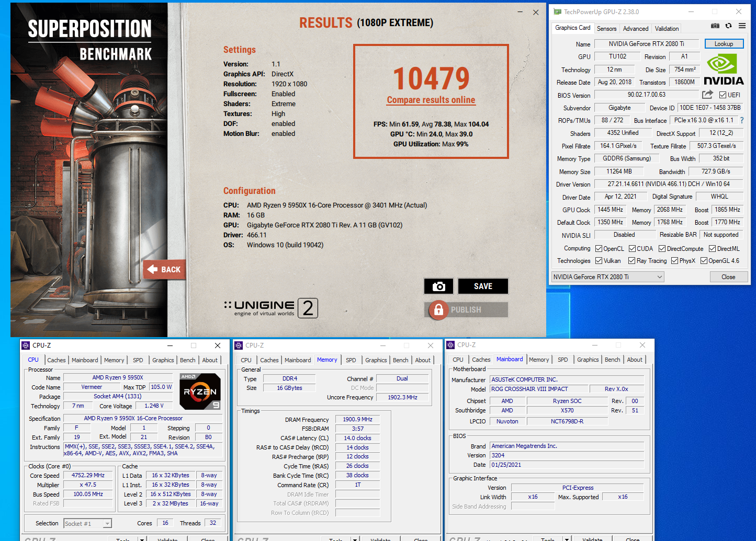This screenshot has height=541, width=756.
Task: Click the app icon of CPU-Z CPU window
Action: click(26, 345)
